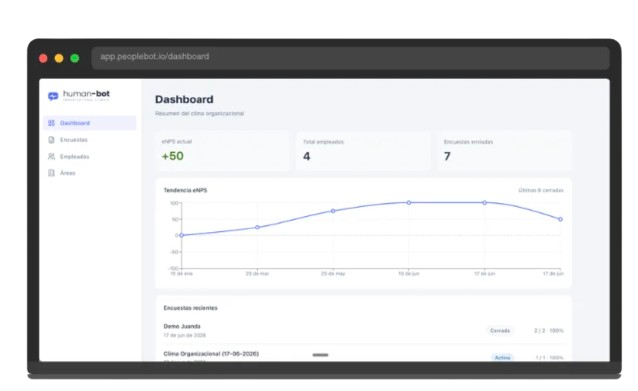Image resolution: width=638 pixels, height=391 pixels.
Task: Click the Encuestas document icon
Action: (51, 140)
